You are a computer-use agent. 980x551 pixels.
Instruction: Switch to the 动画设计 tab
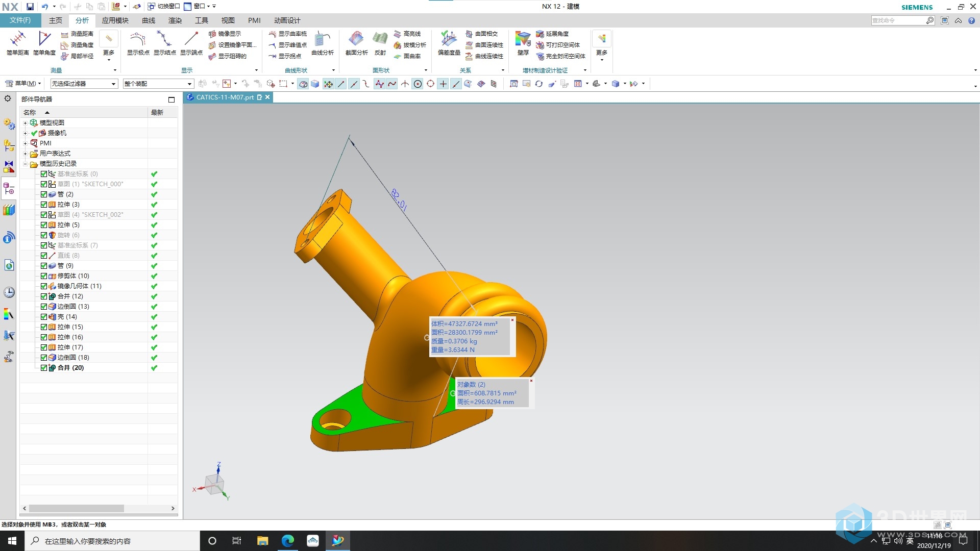click(287, 20)
